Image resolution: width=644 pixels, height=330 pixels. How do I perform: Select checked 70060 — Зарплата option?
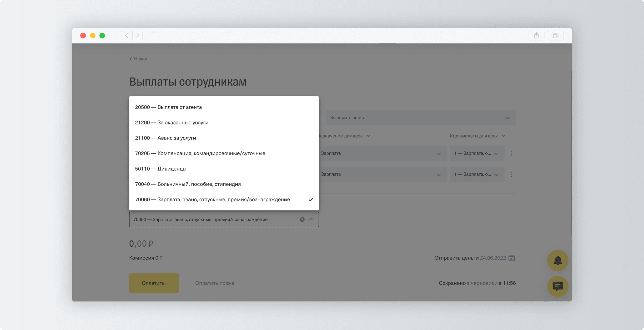224,199
